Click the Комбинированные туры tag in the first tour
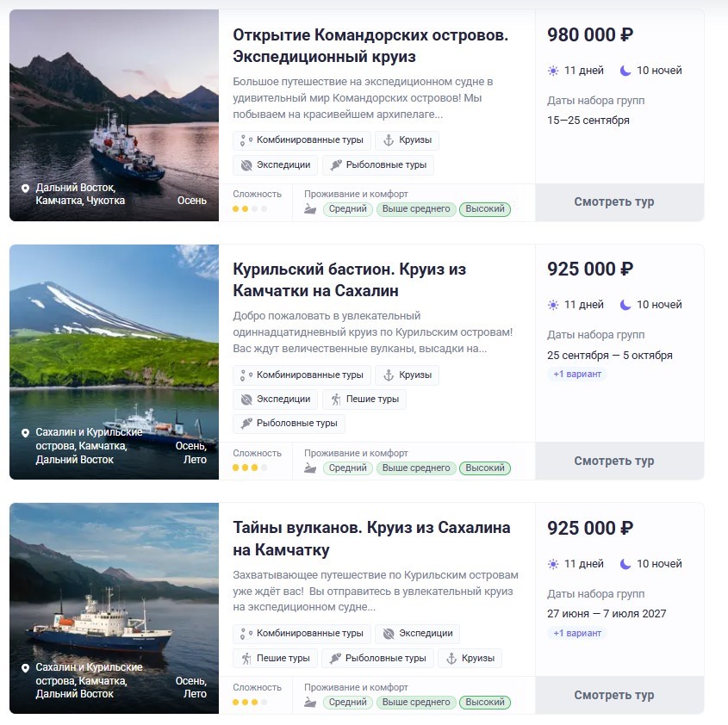The height and width of the screenshot is (725, 728). 302,140
